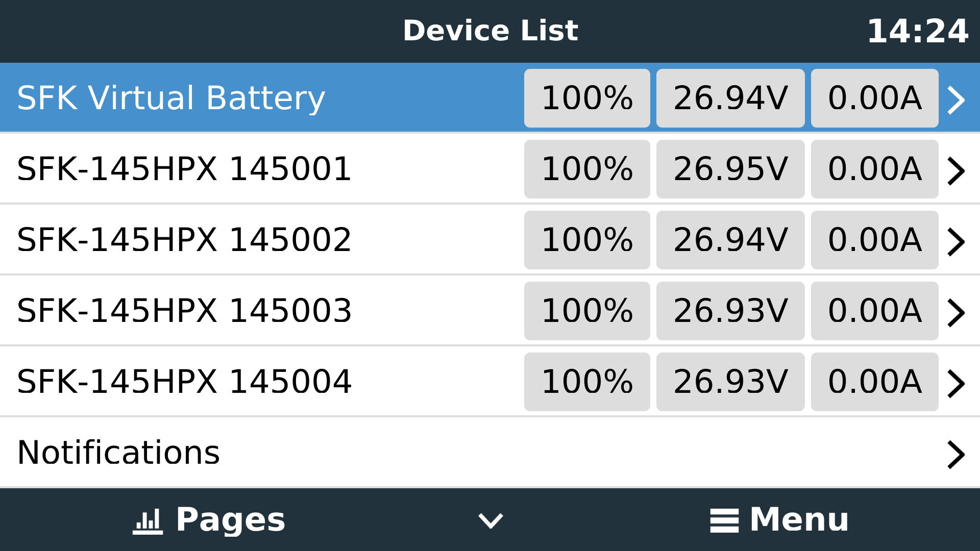Screen dimensions: 980x551
Task: Click the down chevron in bottom bar
Action: pos(491,521)
